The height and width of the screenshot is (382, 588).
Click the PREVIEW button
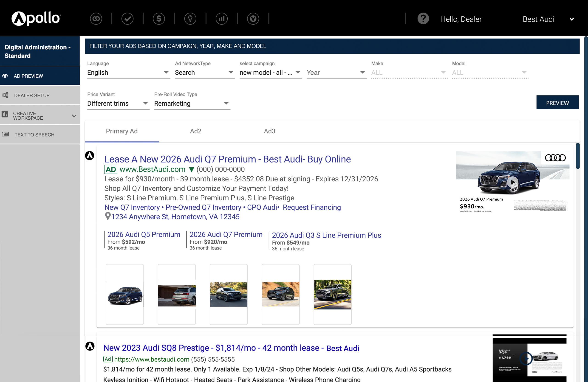[x=557, y=103]
